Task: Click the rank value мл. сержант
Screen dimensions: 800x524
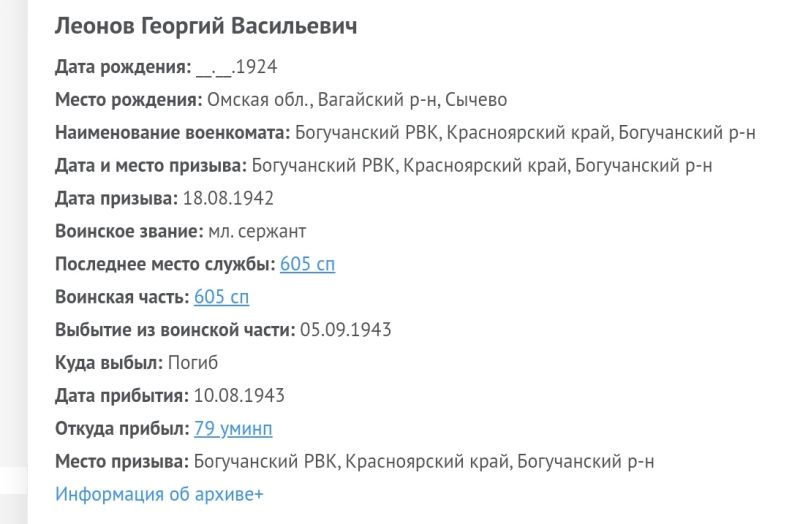Action: click(x=257, y=231)
